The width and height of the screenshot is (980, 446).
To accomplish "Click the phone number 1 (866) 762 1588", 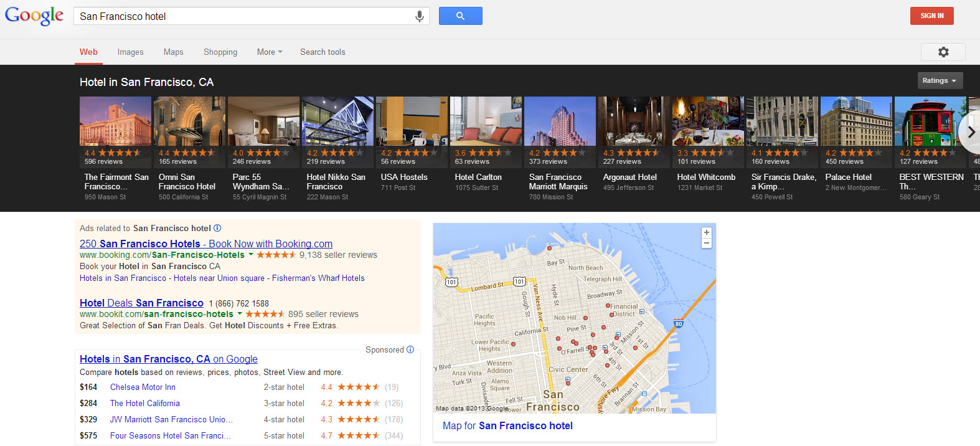I will [239, 303].
